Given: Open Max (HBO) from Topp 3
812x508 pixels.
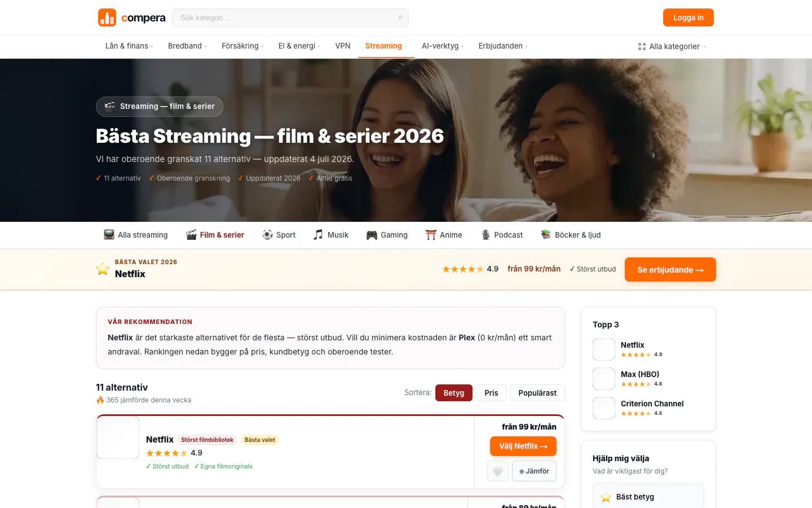Looking at the screenshot, I should point(640,374).
